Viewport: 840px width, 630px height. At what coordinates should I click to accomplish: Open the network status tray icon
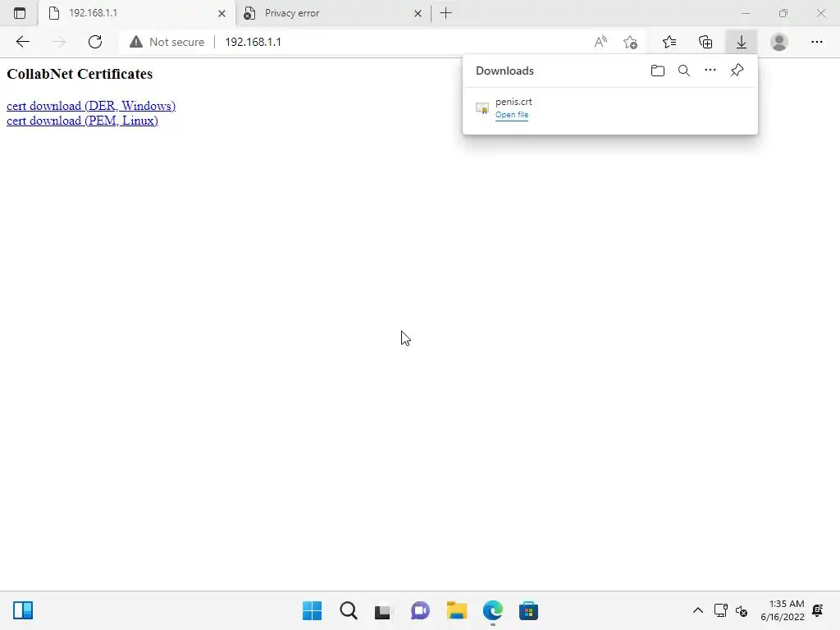pyautogui.click(x=720, y=610)
